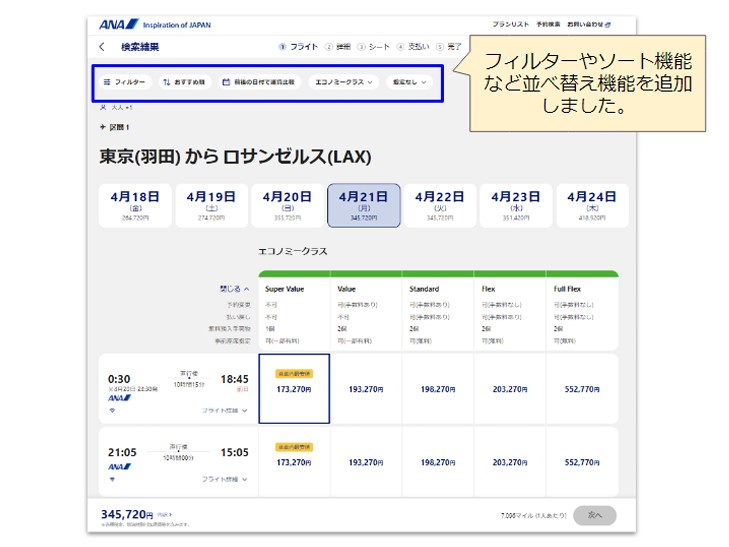Select 173,270円 Super Value for 0:30 flight
729x547 pixels.
294,389
